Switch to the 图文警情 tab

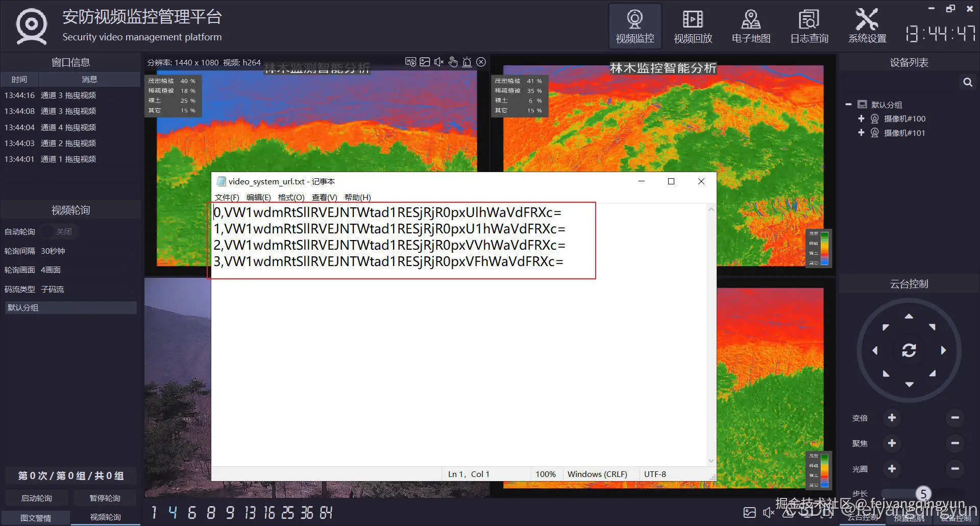(36, 518)
